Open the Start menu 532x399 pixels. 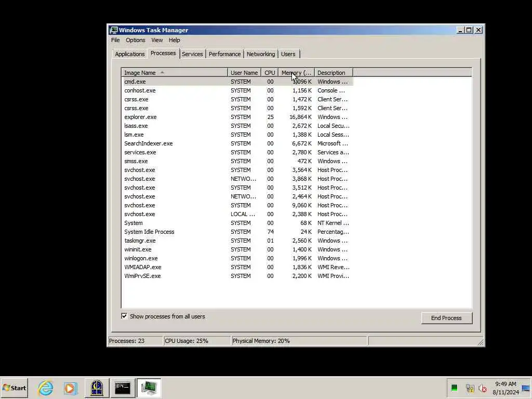tap(14, 388)
